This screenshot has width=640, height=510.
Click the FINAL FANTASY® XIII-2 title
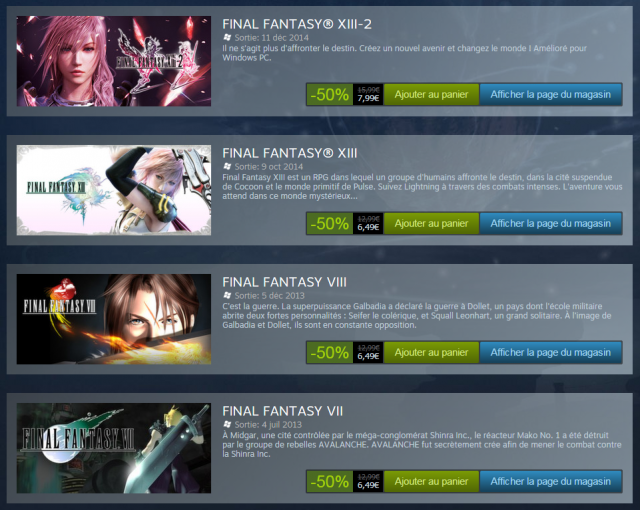click(297, 24)
